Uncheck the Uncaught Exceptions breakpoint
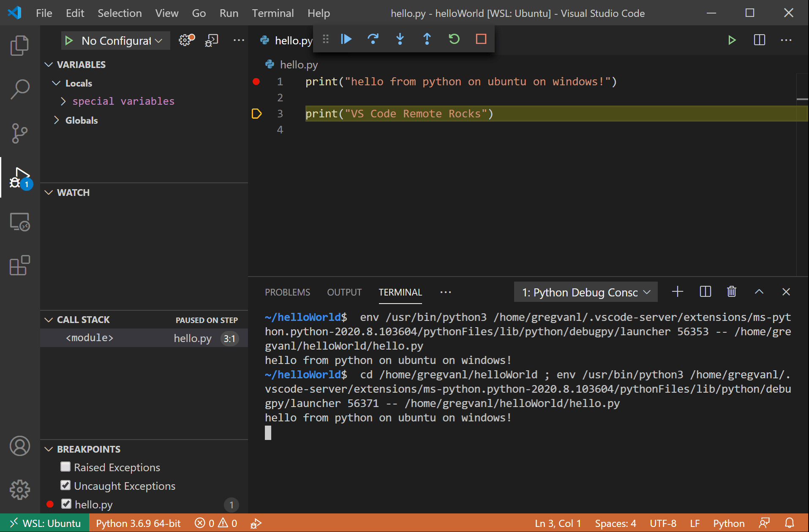This screenshot has width=809, height=532. pyautogui.click(x=65, y=485)
